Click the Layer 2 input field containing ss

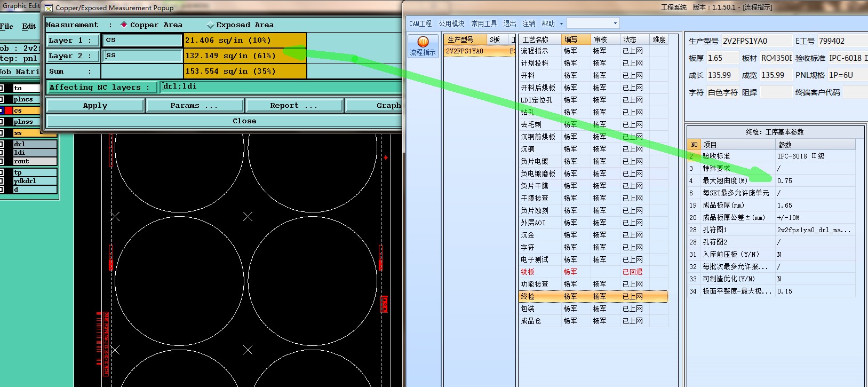[x=142, y=56]
